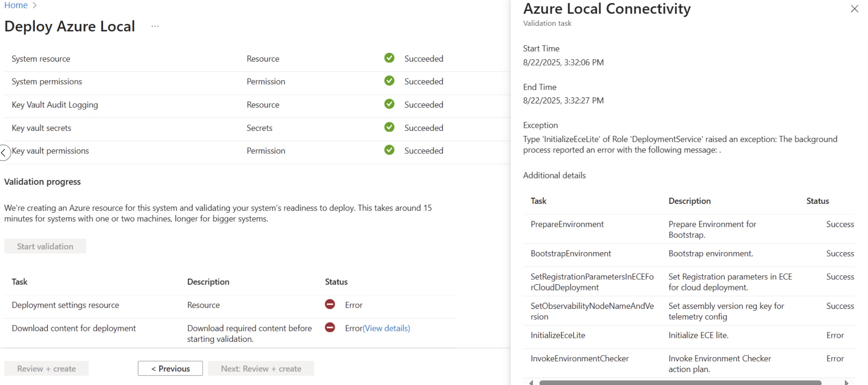Click the Succeeded status of Key vault secrets

pyautogui.click(x=423, y=128)
